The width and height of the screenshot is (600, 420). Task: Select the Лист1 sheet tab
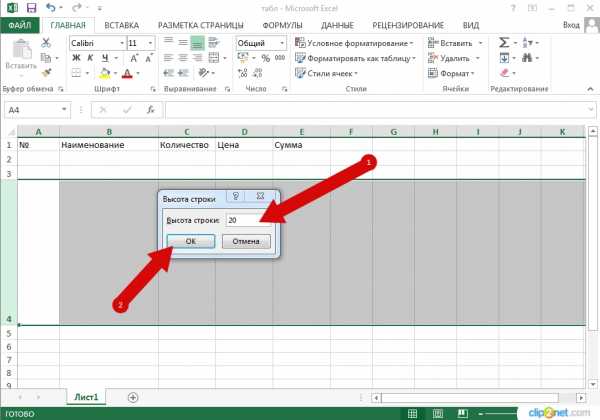[86, 397]
